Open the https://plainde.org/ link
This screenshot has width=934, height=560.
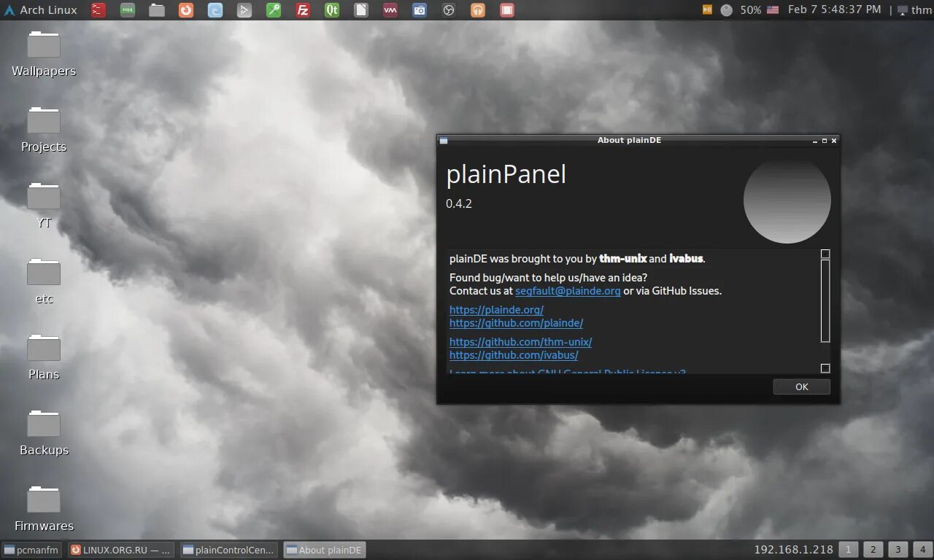coord(496,310)
